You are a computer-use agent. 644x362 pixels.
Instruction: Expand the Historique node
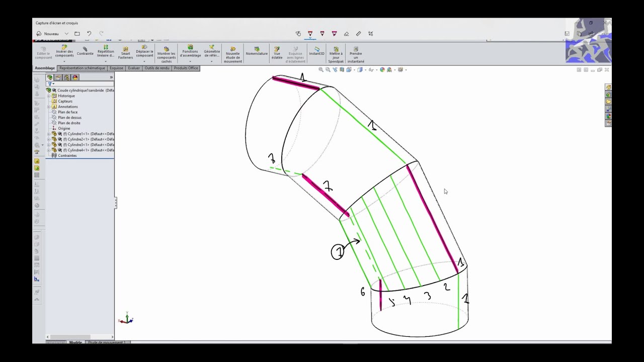(49, 96)
